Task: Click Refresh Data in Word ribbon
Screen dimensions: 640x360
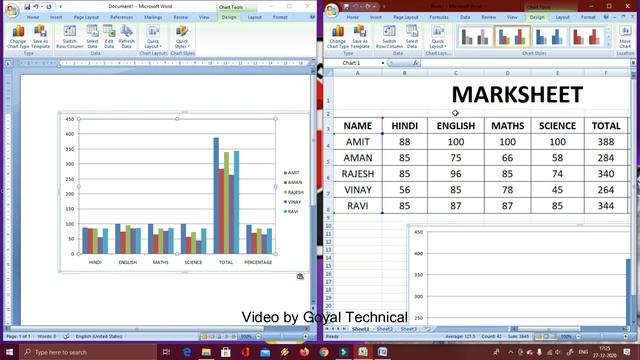Action: click(127, 37)
